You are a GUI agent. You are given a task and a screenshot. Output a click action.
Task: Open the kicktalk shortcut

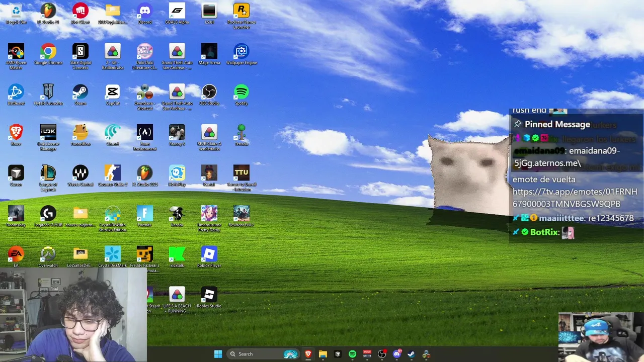177,257
